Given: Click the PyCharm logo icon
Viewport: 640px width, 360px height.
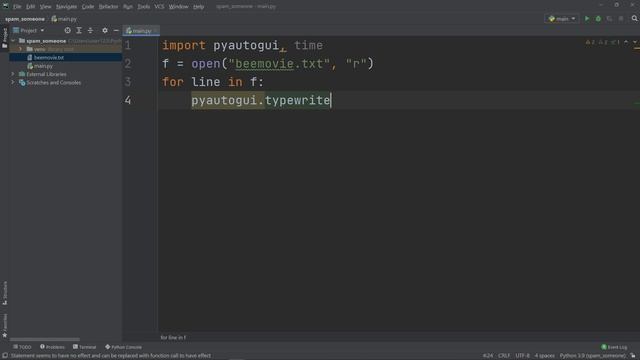Looking at the screenshot, I should [5, 6].
